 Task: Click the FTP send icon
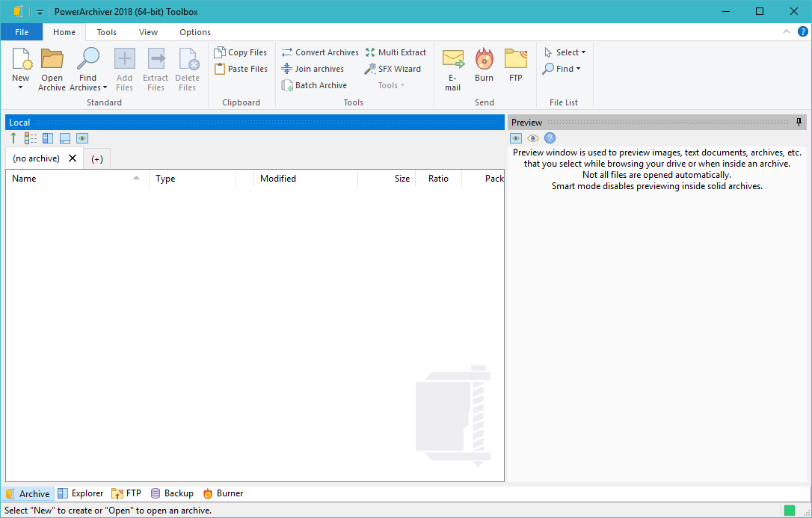pos(516,58)
